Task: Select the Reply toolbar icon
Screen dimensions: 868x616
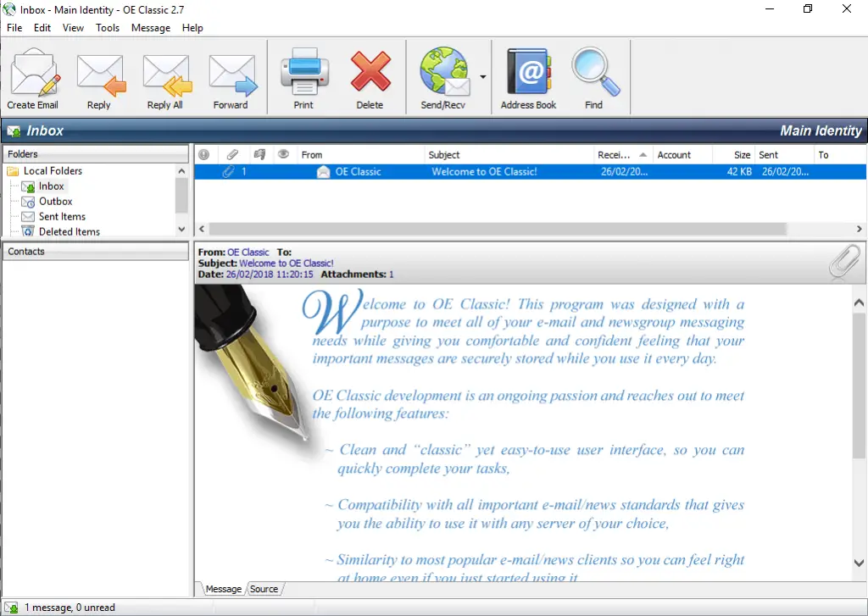Action: [101, 76]
